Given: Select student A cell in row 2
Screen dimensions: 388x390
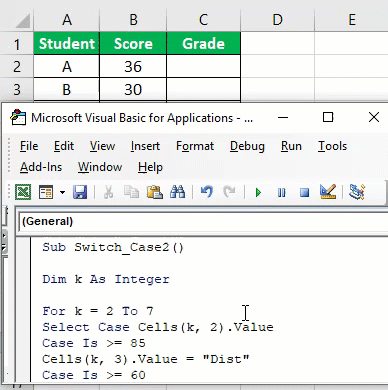Looking at the screenshot, I should (x=67, y=66).
